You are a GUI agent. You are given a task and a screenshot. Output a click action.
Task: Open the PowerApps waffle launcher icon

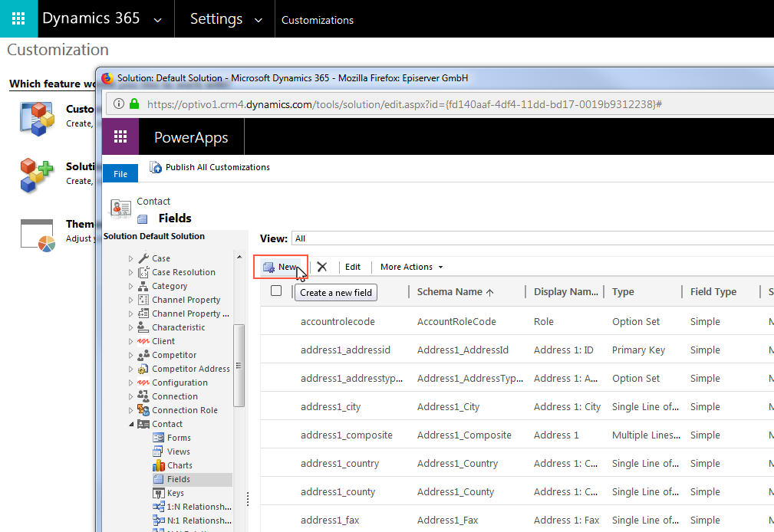(x=120, y=136)
